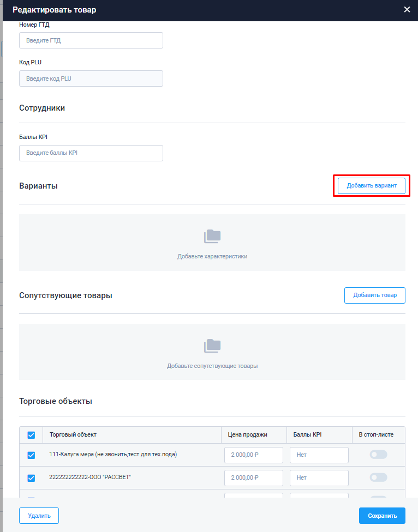The height and width of the screenshot is (532, 418).
Task: Close the Редактировать товар dialog
Action: pyautogui.click(x=407, y=9)
